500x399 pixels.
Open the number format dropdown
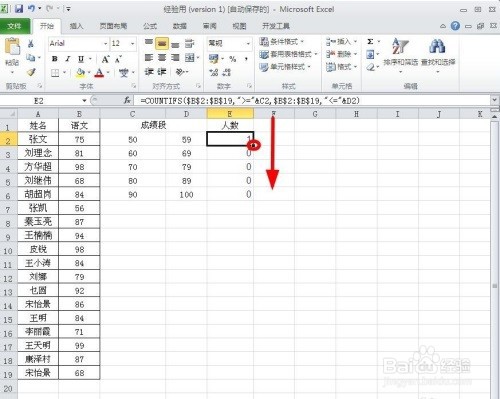248,43
